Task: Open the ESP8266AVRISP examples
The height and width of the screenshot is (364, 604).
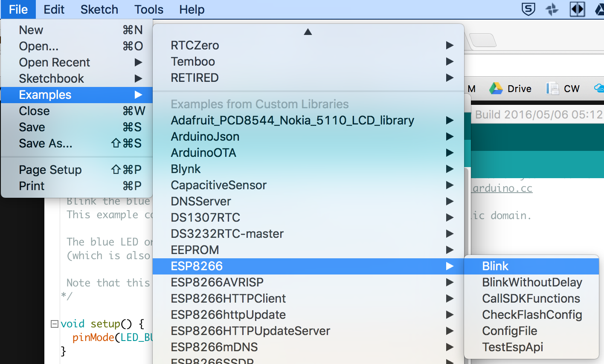Action: pos(308,282)
